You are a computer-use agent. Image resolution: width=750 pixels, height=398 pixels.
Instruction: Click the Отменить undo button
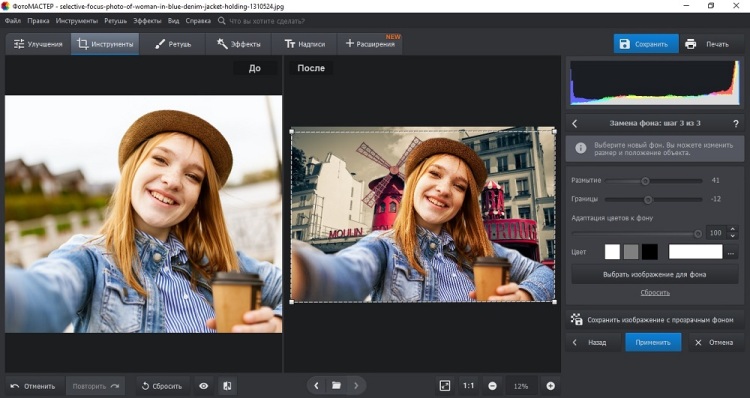[33, 386]
